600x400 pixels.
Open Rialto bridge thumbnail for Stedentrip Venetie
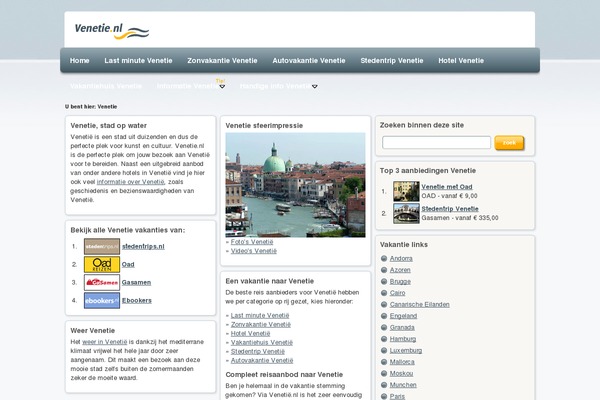(x=406, y=213)
